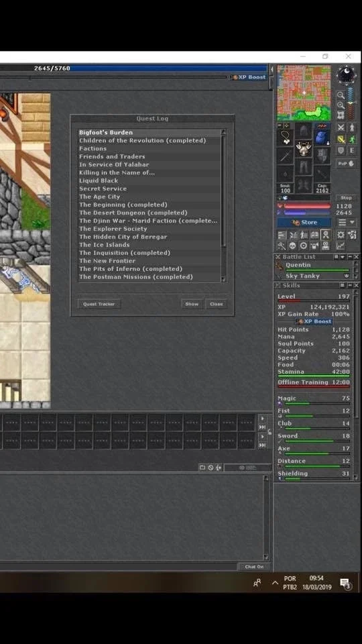Click Close in Quest Log
The image size is (362, 644).
point(217,304)
